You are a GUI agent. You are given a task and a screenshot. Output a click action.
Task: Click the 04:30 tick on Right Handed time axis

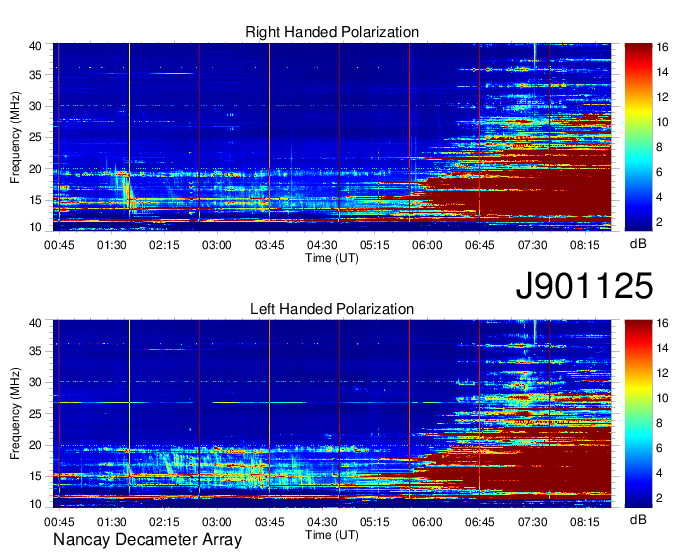coord(322,245)
